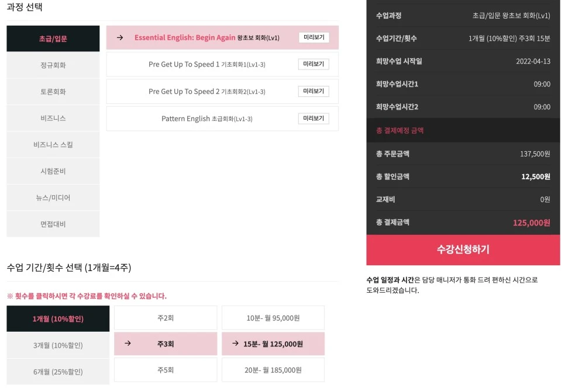This screenshot has height=392, width=565.
Task: Choose 6개월 (25%할인) period
Action: [58, 372]
